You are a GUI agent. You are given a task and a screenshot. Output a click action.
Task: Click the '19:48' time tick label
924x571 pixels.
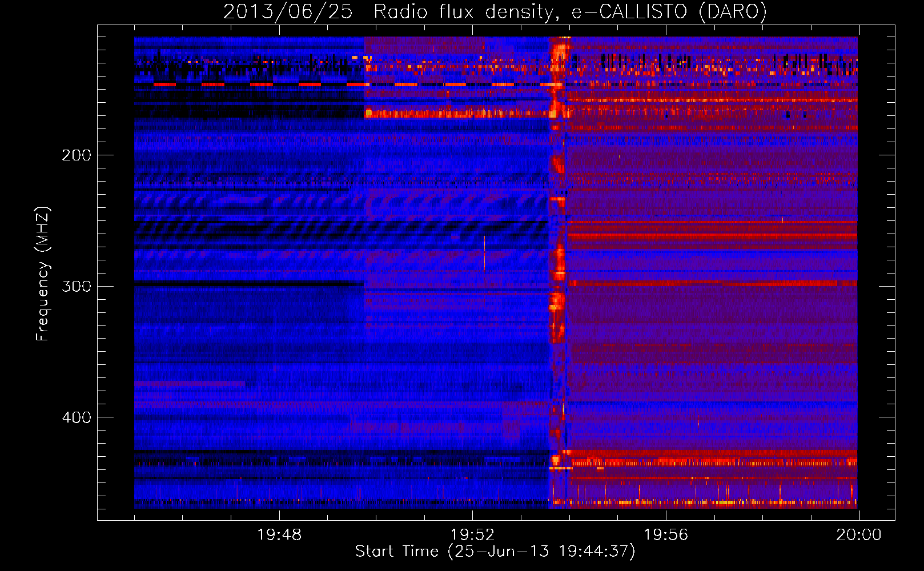point(279,535)
